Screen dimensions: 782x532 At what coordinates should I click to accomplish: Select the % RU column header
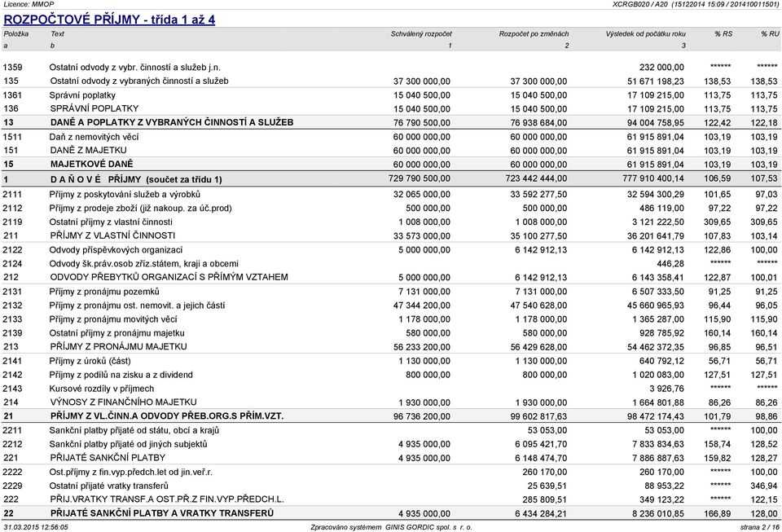click(x=770, y=34)
